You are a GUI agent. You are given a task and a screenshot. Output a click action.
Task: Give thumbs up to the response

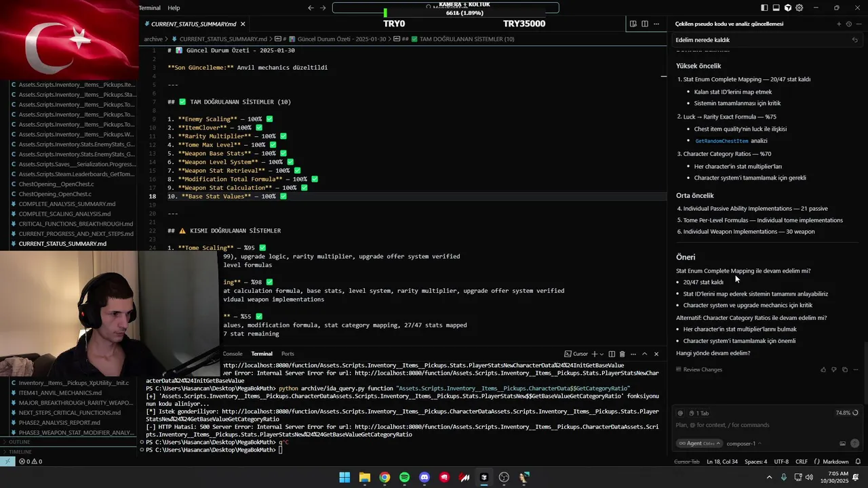point(823,369)
